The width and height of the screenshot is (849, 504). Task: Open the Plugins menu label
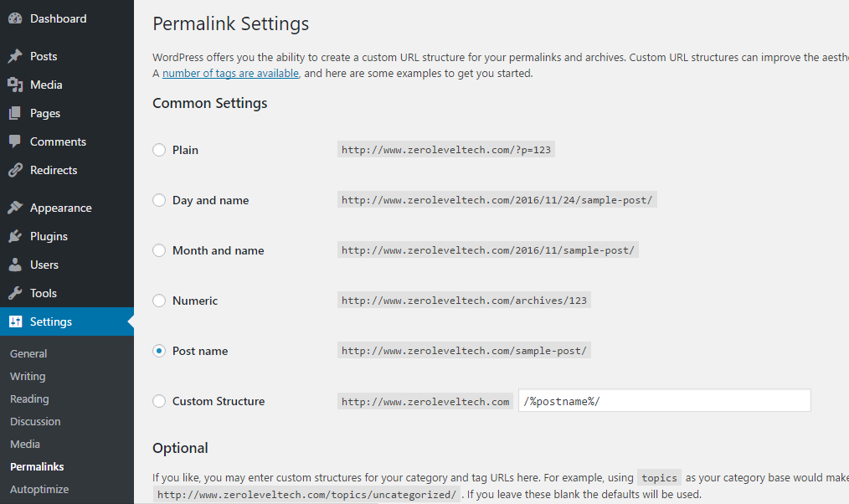[49, 237]
